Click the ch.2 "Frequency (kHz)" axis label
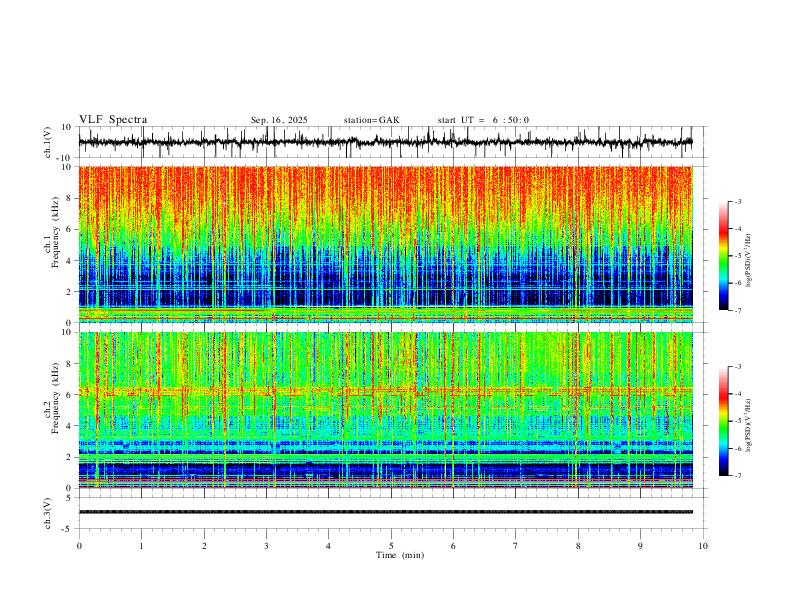The image size is (792, 612). tap(55, 397)
